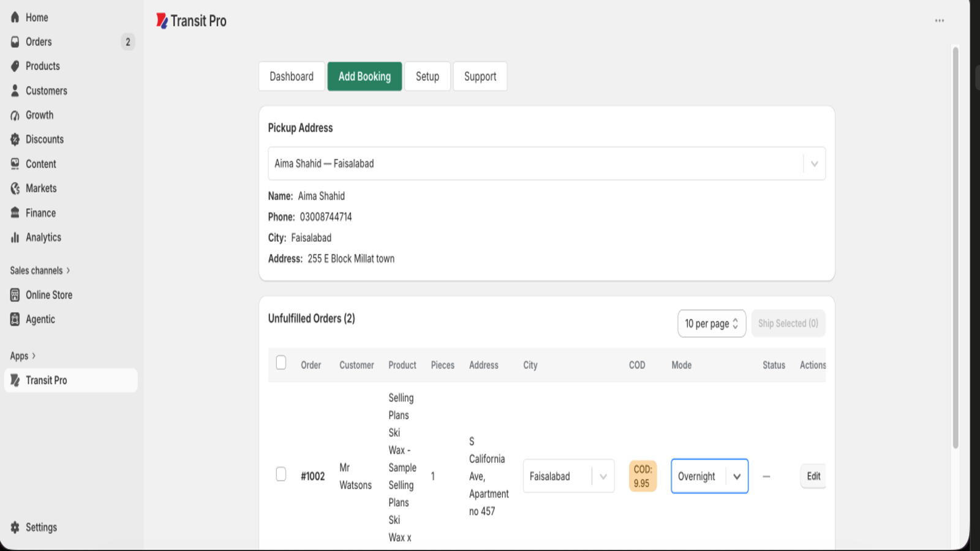Click the Content icon in sidebar
The image size is (980, 551).
click(15, 164)
